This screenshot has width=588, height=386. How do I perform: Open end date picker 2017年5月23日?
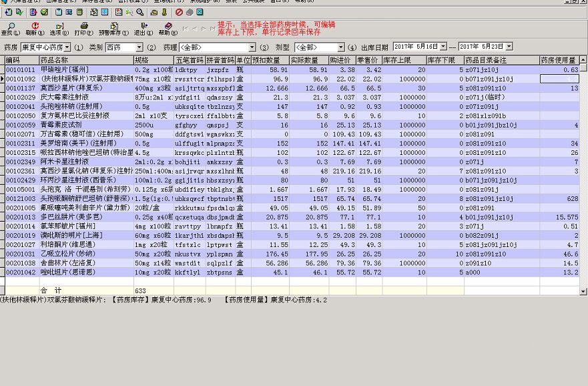[509, 47]
